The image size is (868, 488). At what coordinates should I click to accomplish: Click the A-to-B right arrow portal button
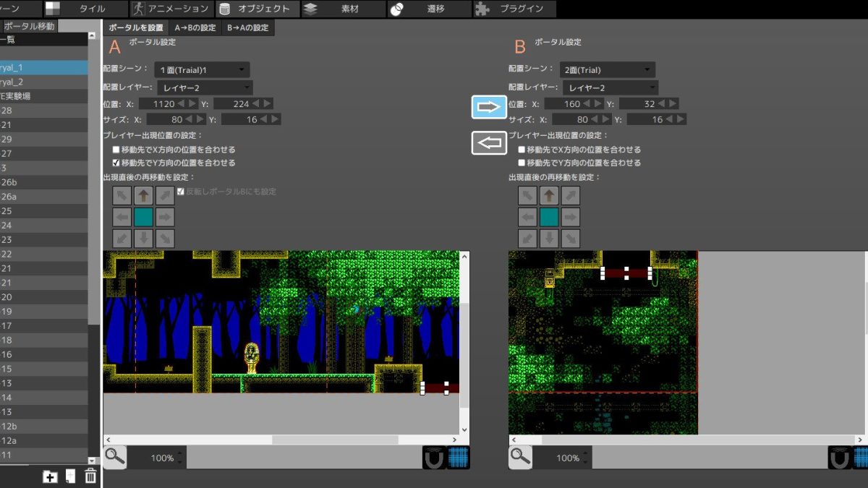pyautogui.click(x=489, y=107)
